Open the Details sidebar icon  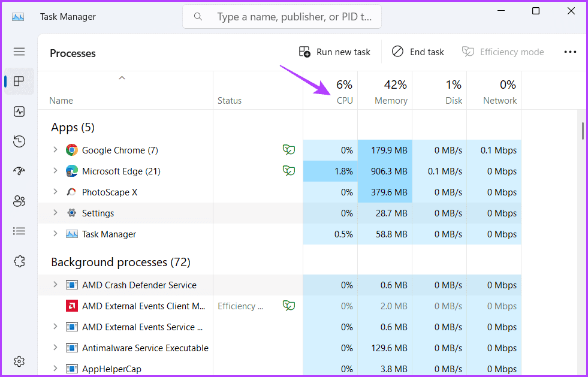[x=19, y=231]
